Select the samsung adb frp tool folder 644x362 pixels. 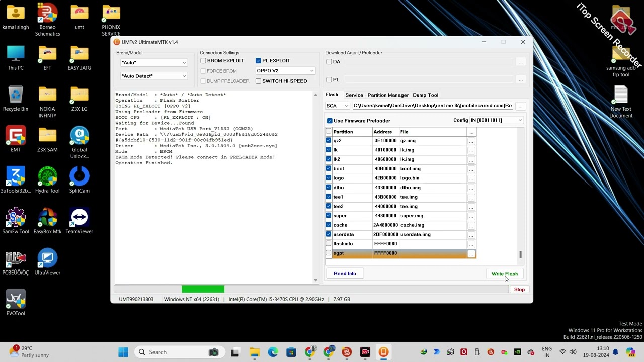pos(621,61)
